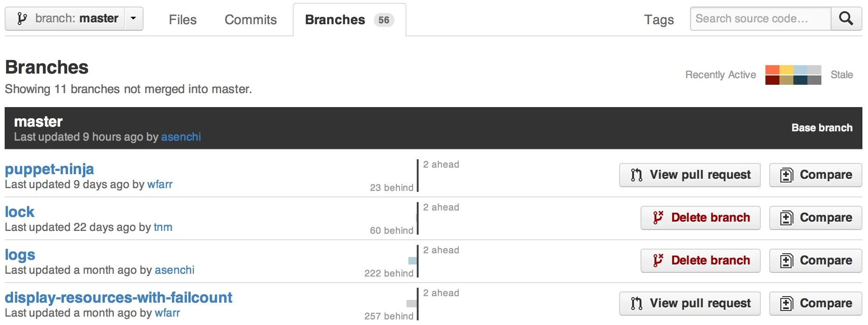Screen dimensions: 868x325
Task: Open the Commits tab
Action: click(x=251, y=20)
